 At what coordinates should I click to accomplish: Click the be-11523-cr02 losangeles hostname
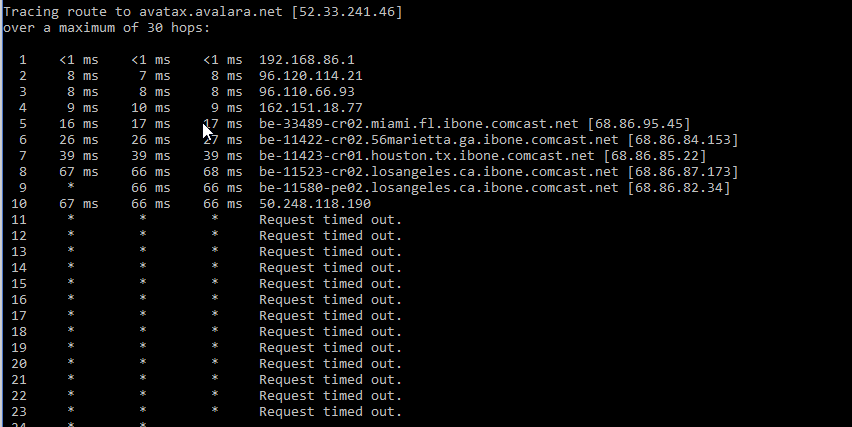pos(438,172)
